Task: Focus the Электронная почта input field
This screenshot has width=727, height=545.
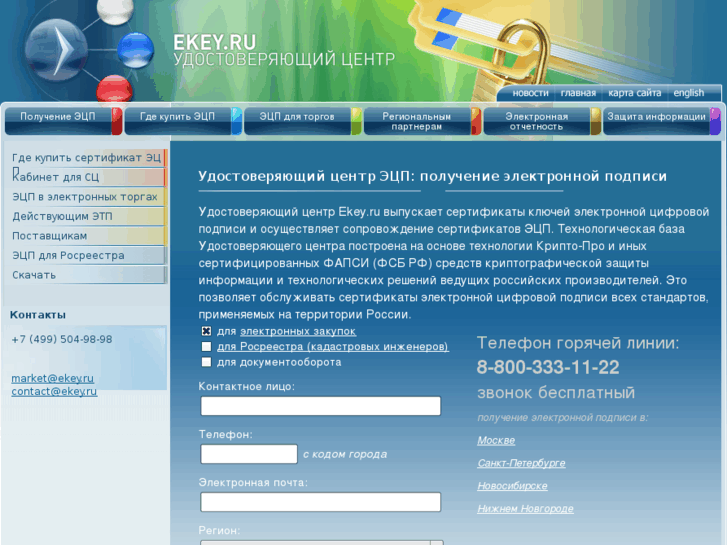Action: pos(320,502)
